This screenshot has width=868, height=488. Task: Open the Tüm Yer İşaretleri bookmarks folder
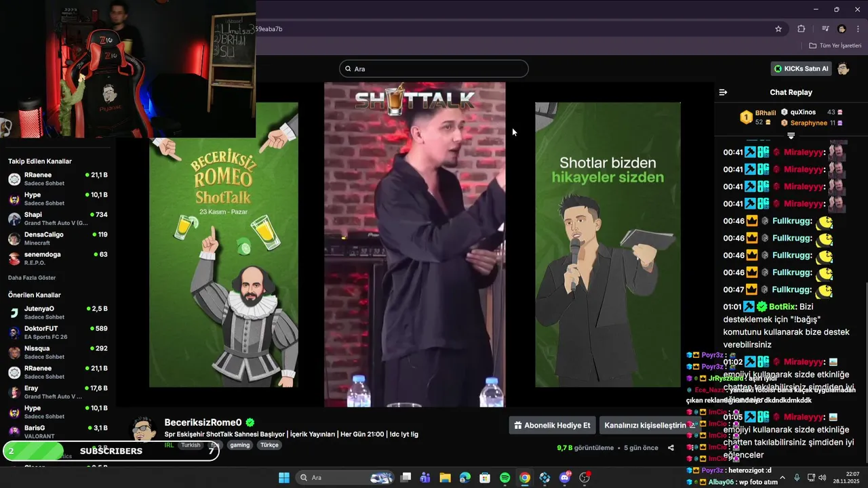click(x=835, y=45)
